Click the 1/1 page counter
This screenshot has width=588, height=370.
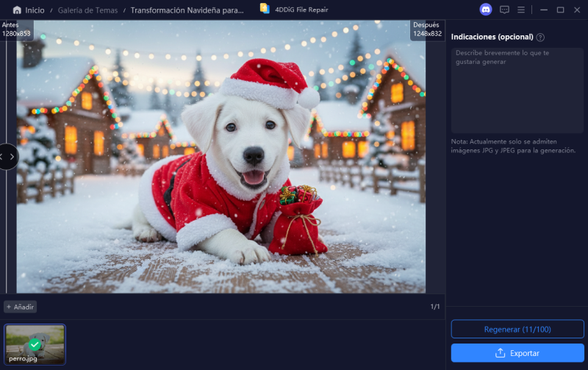coord(435,307)
